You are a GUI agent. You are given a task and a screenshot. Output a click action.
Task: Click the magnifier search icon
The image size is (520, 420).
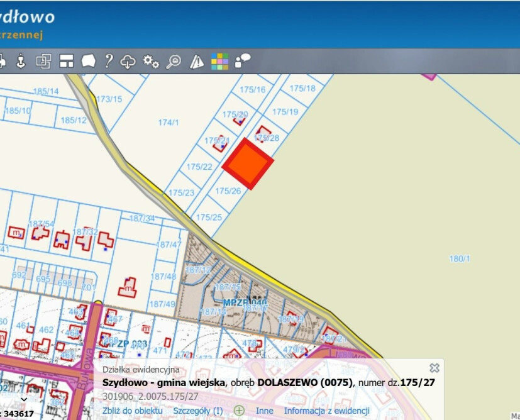(174, 61)
